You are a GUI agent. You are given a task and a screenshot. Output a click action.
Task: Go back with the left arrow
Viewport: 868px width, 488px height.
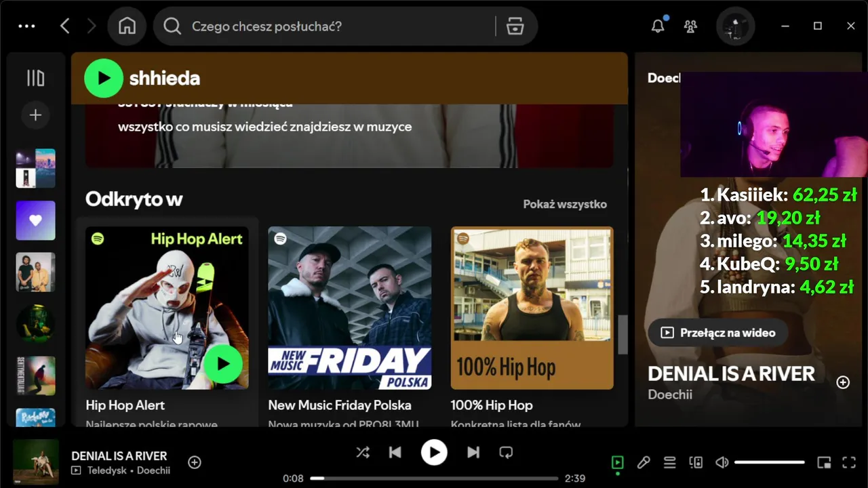point(65,26)
